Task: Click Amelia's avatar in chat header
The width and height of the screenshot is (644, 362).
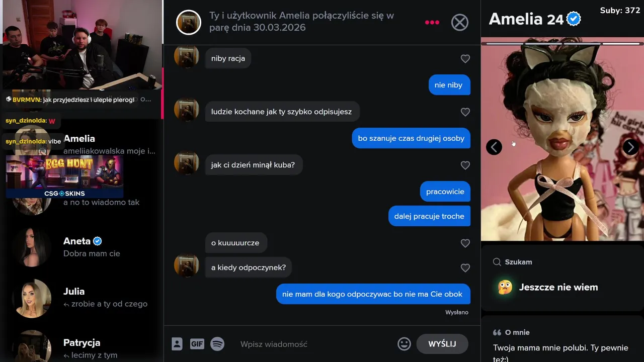Action: coord(189,22)
